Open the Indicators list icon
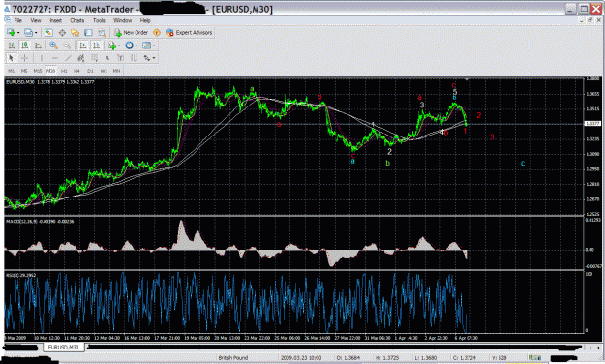The width and height of the screenshot is (605, 364). coord(112,45)
